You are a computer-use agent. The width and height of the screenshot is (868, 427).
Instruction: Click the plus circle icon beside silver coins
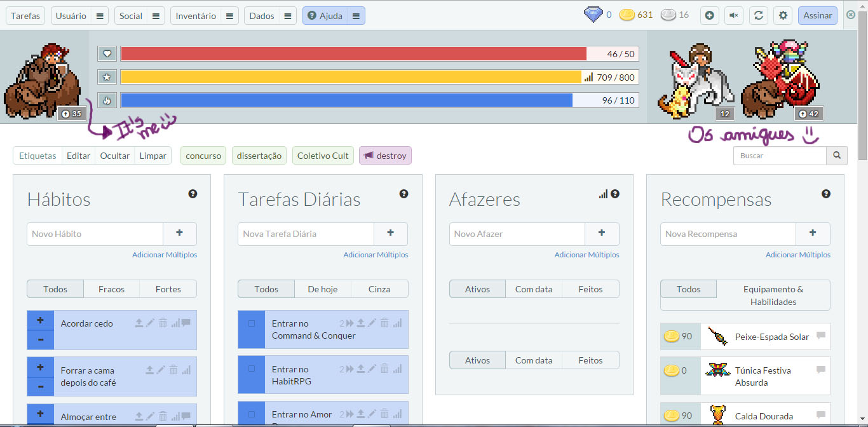pos(710,15)
